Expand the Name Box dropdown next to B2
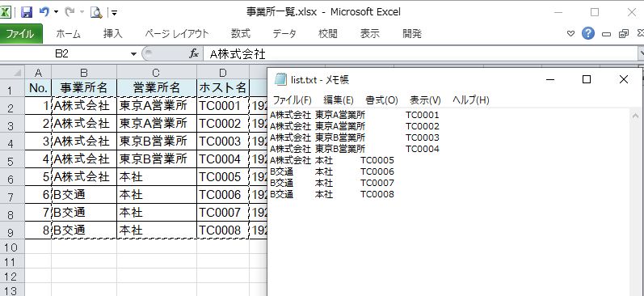The height and width of the screenshot is (296, 644). (x=133, y=54)
